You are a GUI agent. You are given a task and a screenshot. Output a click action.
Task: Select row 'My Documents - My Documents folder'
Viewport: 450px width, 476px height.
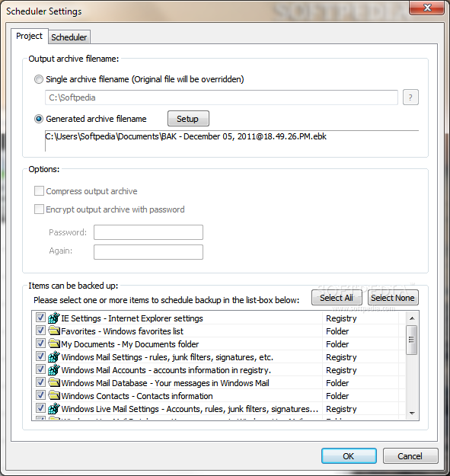130,344
